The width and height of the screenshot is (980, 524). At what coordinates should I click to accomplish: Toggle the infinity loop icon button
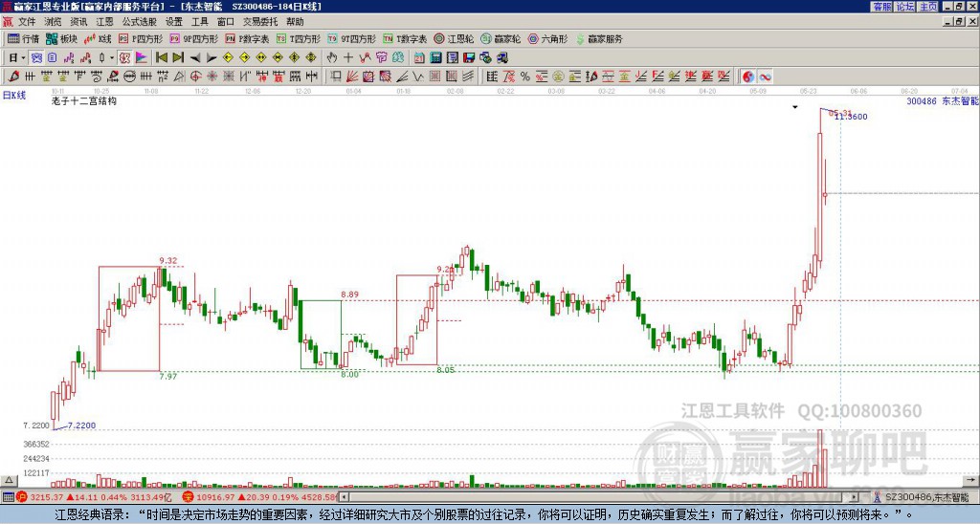coord(765,76)
